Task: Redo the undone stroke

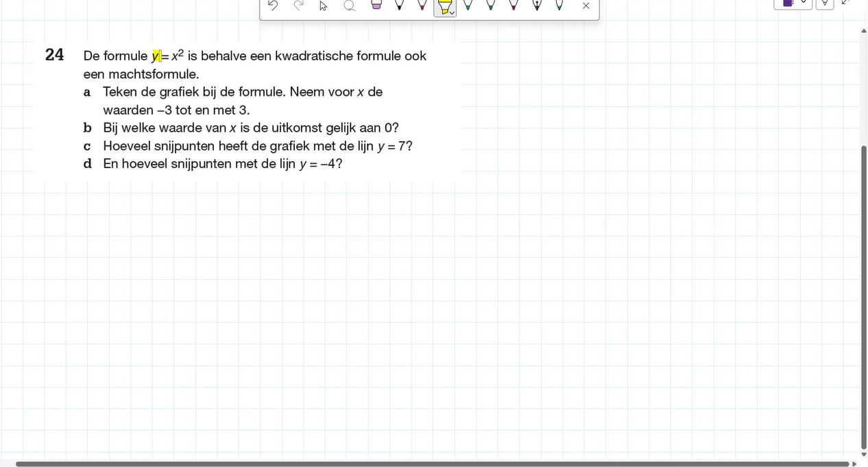Action: (x=298, y=5)
